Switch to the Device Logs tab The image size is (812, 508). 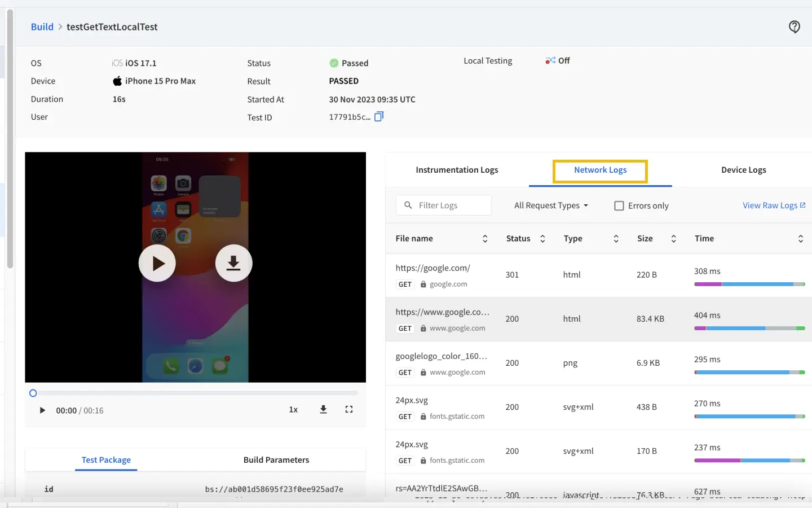click(743, 170)
